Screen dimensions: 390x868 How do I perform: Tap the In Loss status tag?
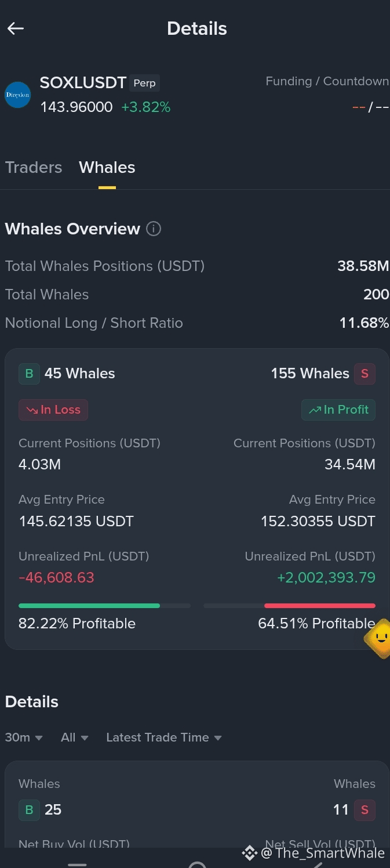(53, 410)
